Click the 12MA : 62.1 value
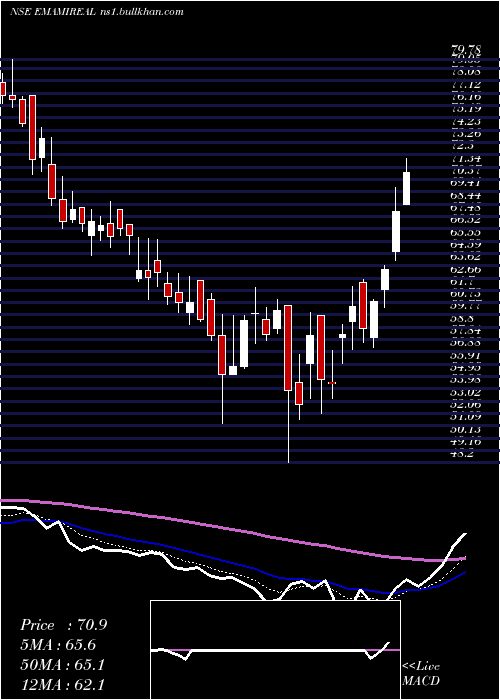 click(x=62, y=684)
